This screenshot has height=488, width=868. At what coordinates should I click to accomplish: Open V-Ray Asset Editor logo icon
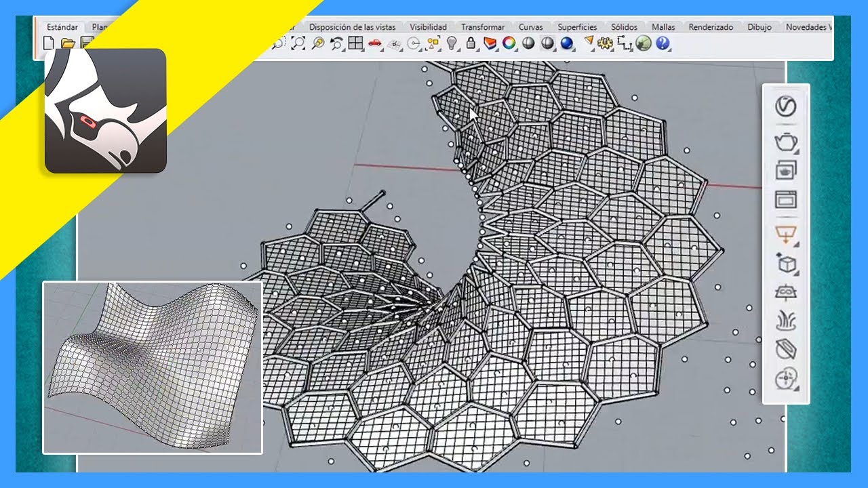(785, 106)
